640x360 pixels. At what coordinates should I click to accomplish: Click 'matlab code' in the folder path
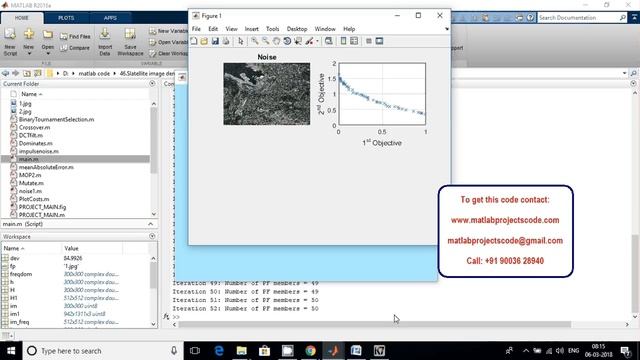[94, 73]
